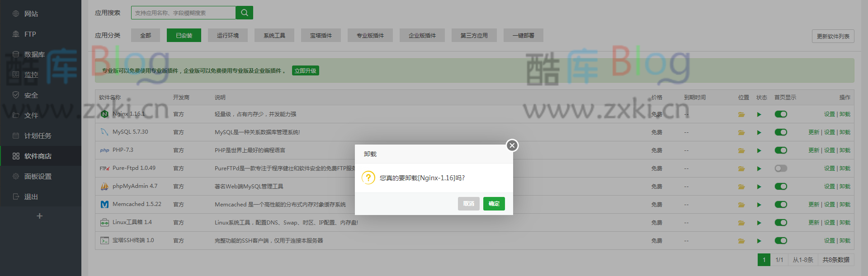
Task: Click the status play icon for Memcached 1.5.22
Action: coord(759,205)
